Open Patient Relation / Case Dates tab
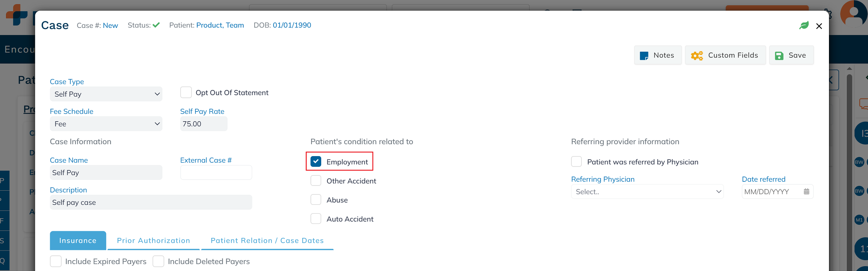Screen dimensions: 868x271 [267, 241]
